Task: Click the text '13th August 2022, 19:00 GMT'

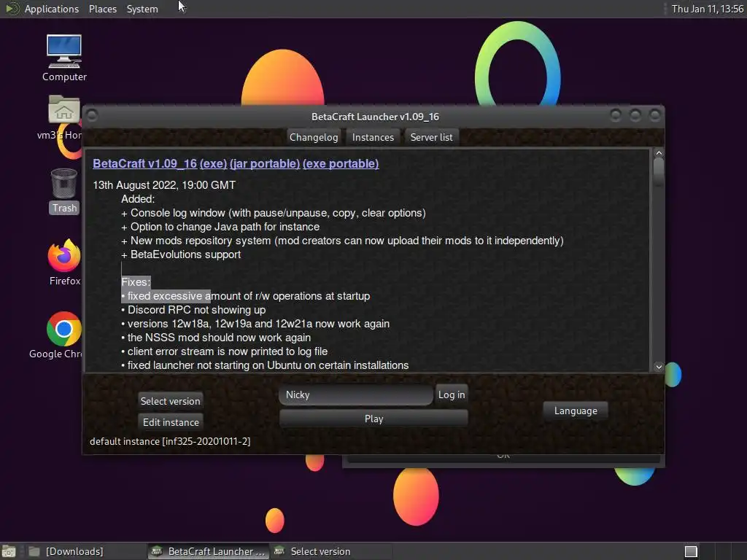Action: 164,184
